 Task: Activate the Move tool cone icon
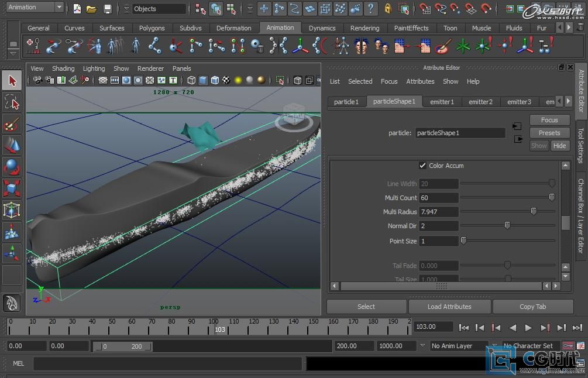pyautogui.click(x=12, y=145)
